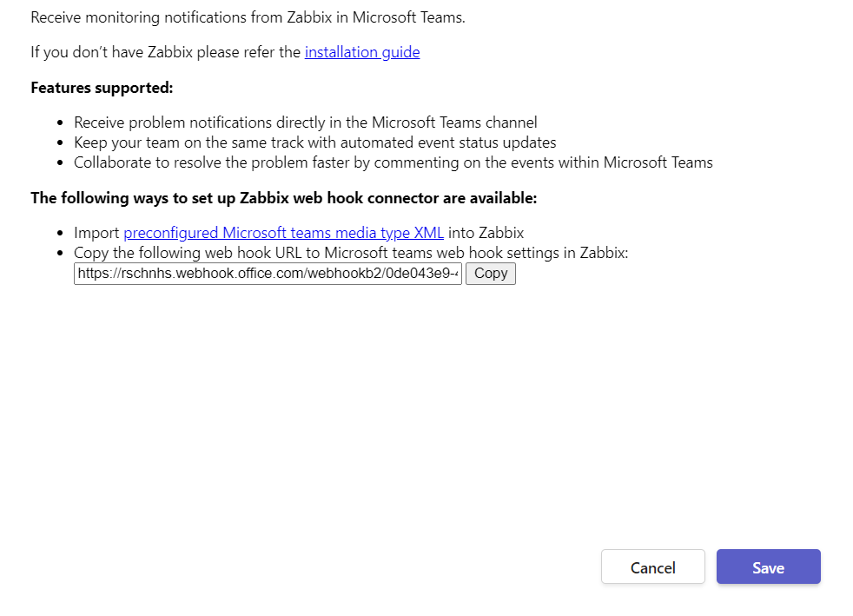The height and width of the screenshot is (616, 853).
Task: Click the 'following ways to set up' heading
Action: pyautogui.click(x=283, y=198)
